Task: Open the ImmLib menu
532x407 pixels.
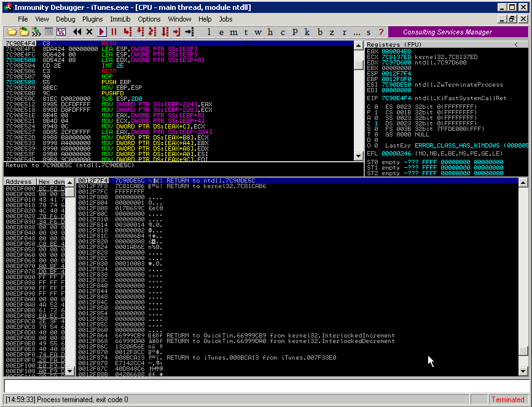Action: [x=120, y=19]
